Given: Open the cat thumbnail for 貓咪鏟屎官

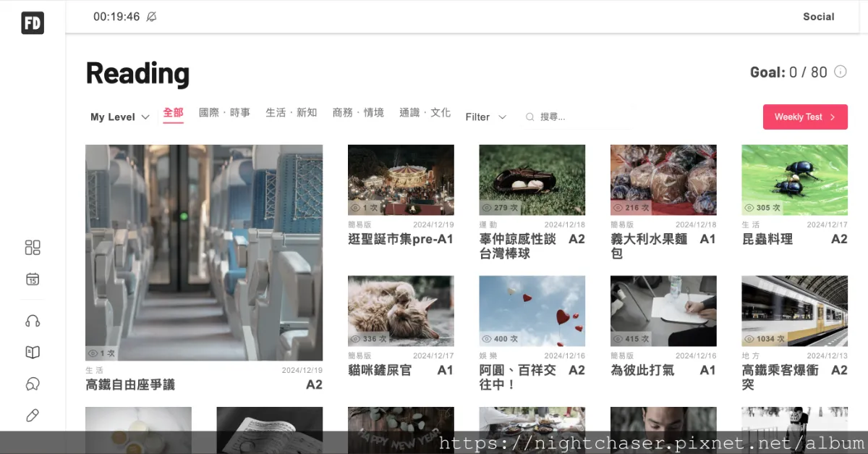Looking at the screenshot, I should click(x=401, y=311).
